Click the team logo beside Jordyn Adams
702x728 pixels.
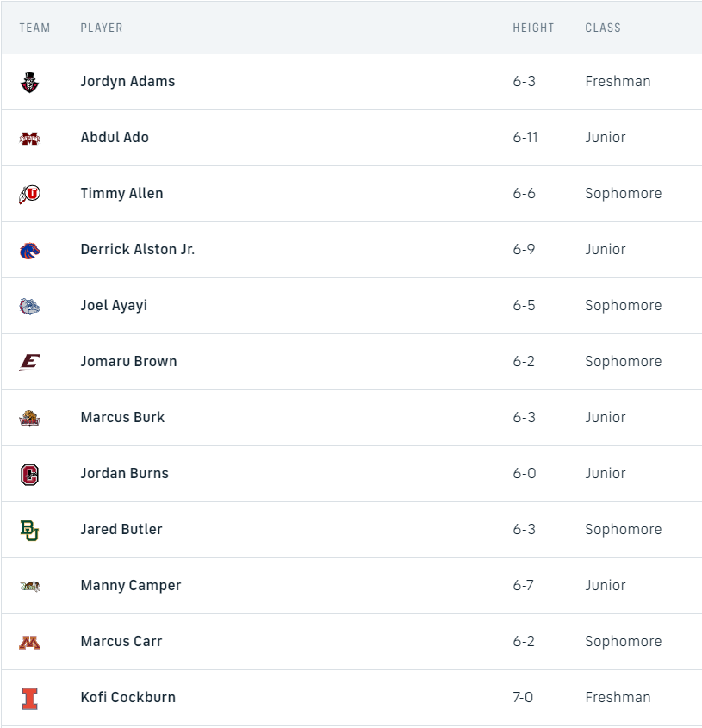click(x=30, y=83)
